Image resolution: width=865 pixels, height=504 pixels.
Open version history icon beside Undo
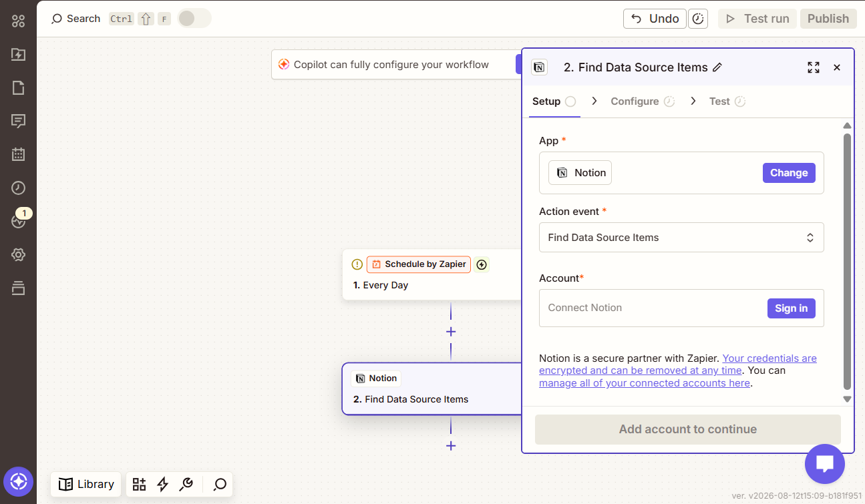pos(698,19)
